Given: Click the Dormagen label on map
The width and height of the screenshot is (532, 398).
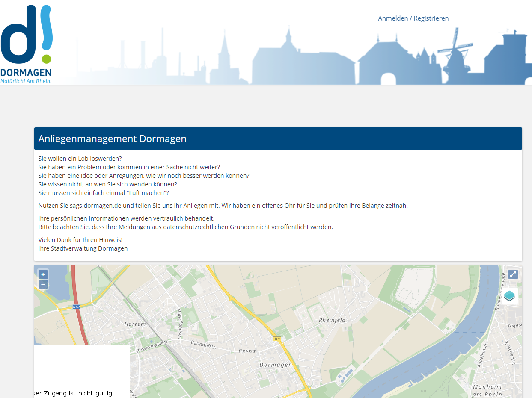Looking at the screenshot, I should [x=276, y=365].
